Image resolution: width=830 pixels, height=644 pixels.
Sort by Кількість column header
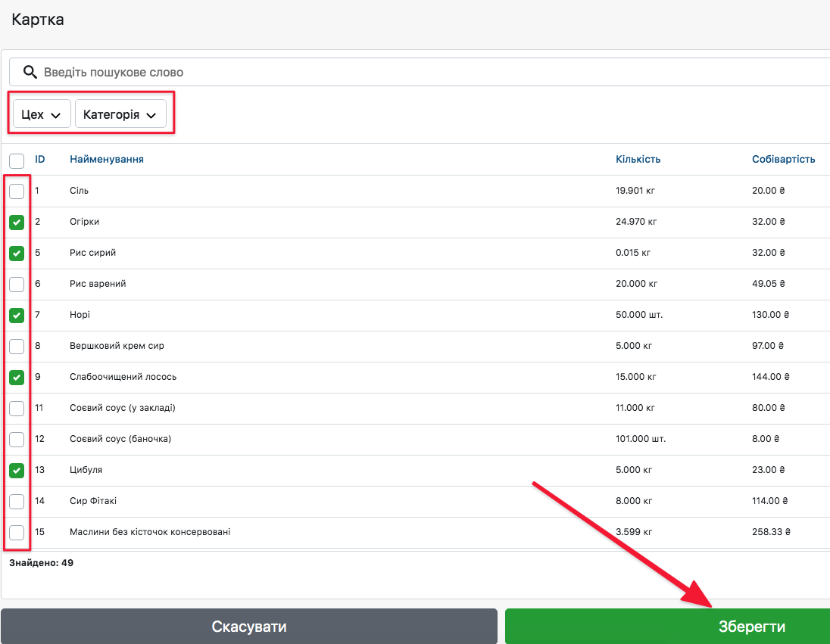(638, 160)
